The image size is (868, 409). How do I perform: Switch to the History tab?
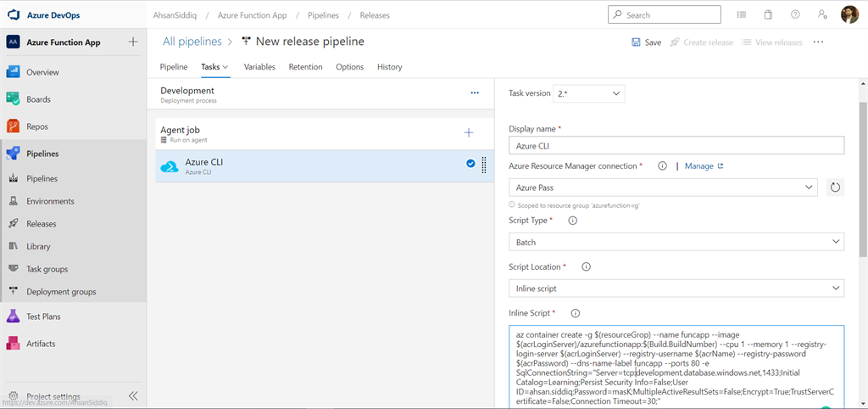click(390, 67)
